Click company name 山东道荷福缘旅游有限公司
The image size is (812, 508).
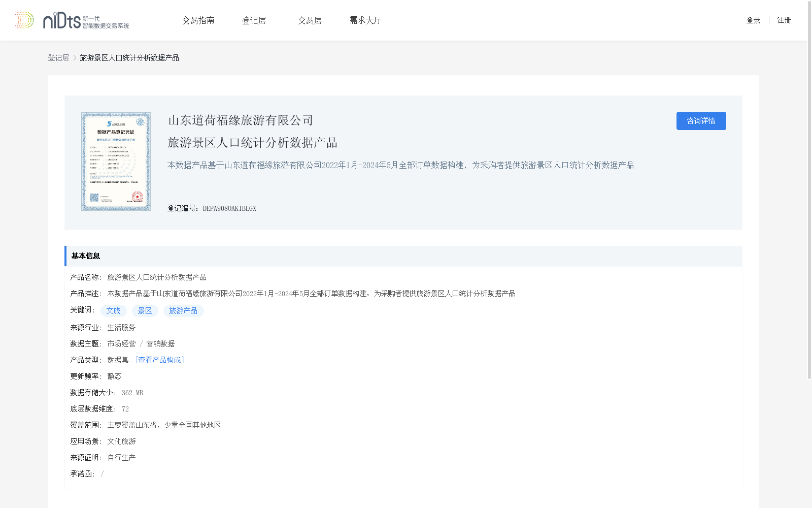[241, 120]
